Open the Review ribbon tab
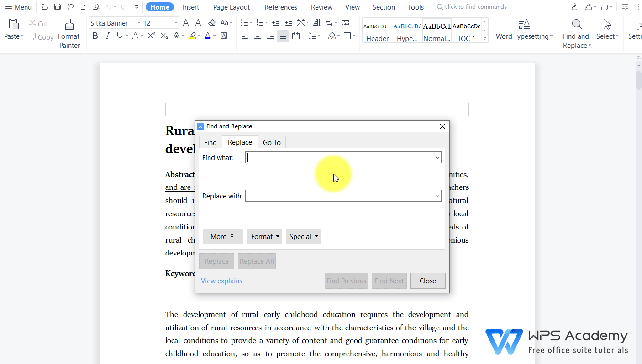642x364 pixels. pos(321,7)
